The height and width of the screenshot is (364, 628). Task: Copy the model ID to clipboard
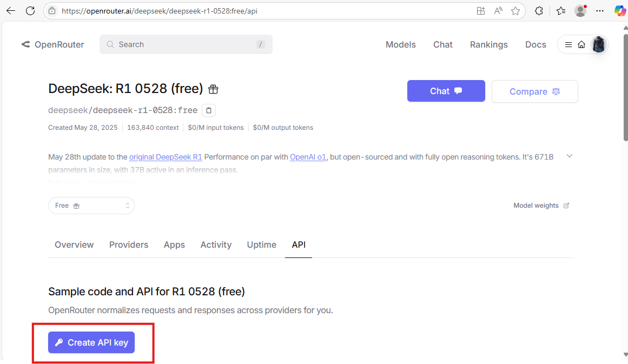209,110
